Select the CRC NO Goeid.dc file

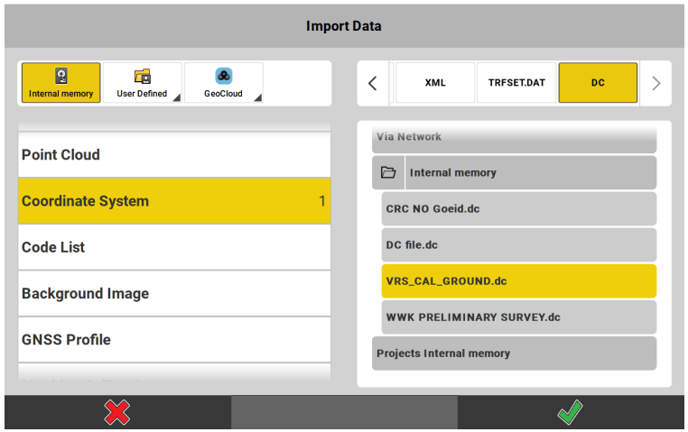pos(518,209)
